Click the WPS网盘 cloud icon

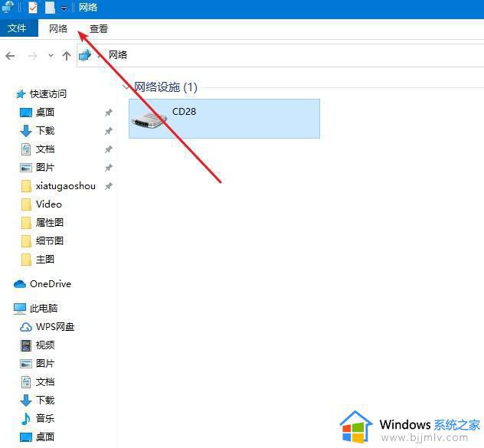coord(26,327)
